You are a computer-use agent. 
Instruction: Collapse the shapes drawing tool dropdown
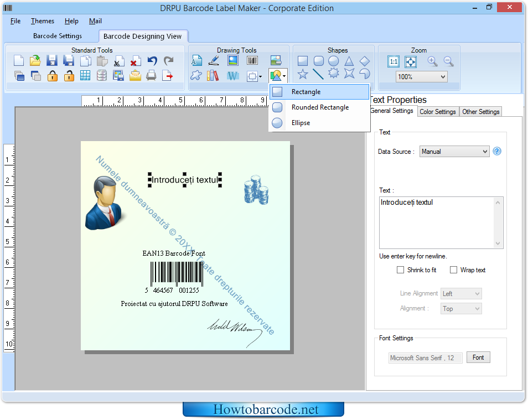tap(284, 76)
